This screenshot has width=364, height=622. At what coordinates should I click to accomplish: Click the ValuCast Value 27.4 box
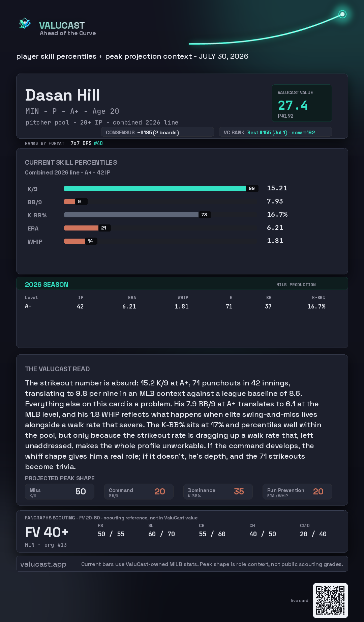pos(302,103)
